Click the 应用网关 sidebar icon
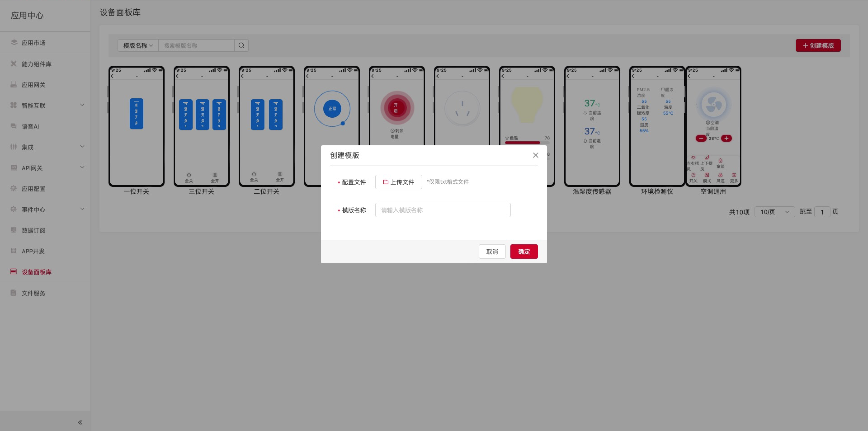The height and width of the screenshot is (431, 868). click(14, 85)
